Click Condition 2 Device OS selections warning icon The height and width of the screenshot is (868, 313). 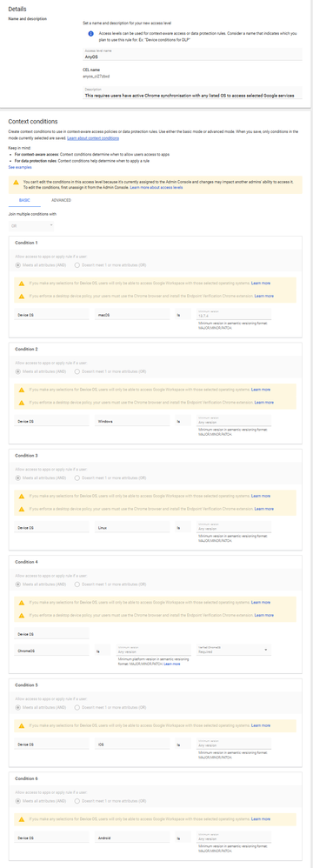(22, 389)
